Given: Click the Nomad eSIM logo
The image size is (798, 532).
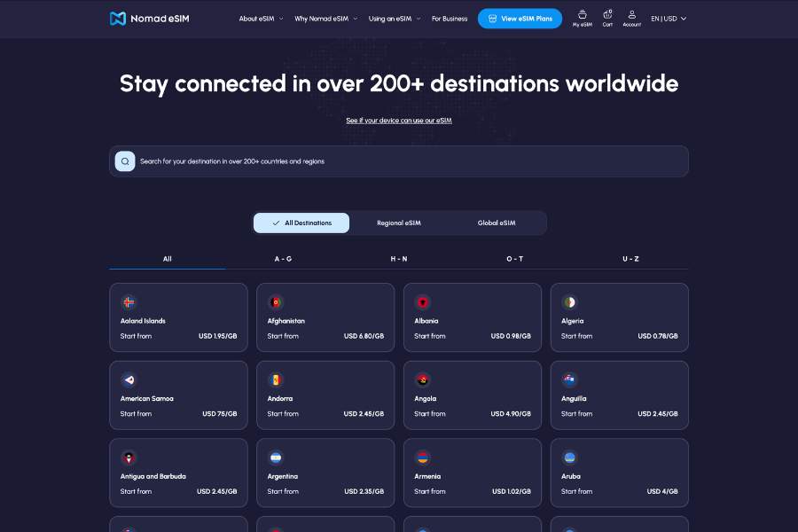Looking at the screenshot, I should pos(150,19).
